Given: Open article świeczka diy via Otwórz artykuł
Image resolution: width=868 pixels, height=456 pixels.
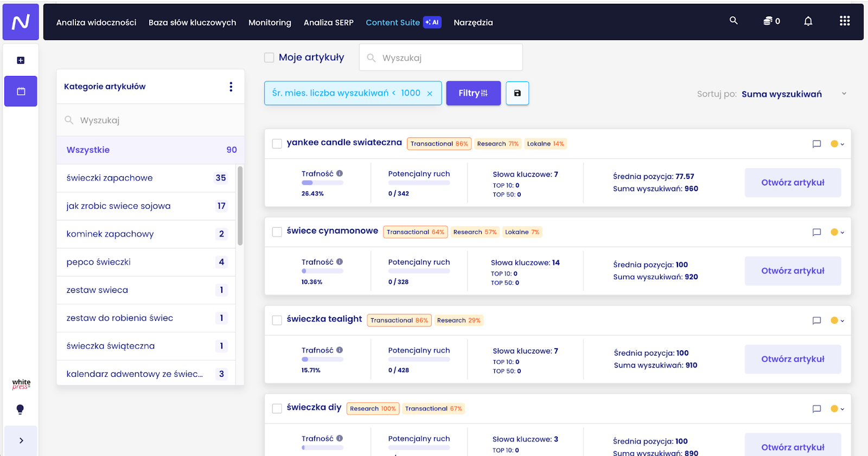Looking at the screenshot, I should [x=793, y=446].
